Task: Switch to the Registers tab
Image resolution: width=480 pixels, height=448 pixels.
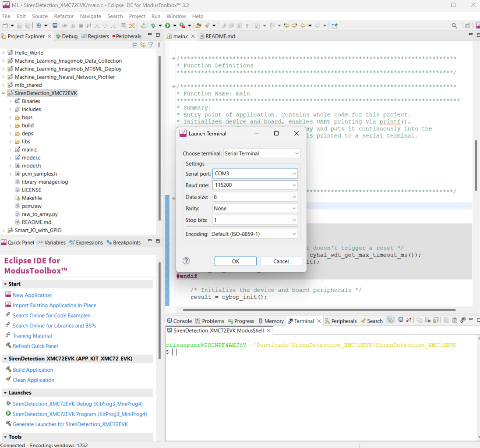Action: tap(95, 36)
